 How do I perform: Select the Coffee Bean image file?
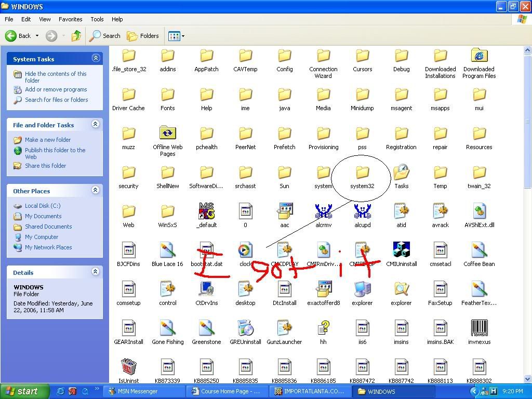[x=479, y=250]
